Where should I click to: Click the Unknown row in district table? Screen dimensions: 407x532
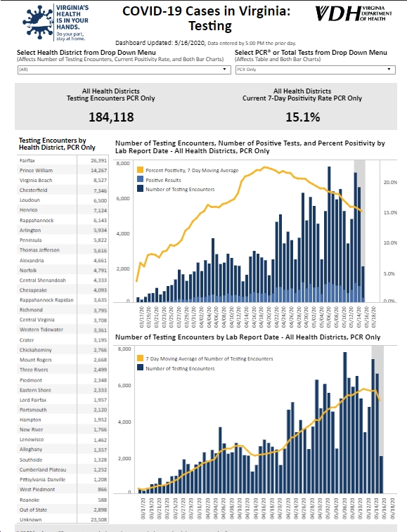tap(63, 519)
